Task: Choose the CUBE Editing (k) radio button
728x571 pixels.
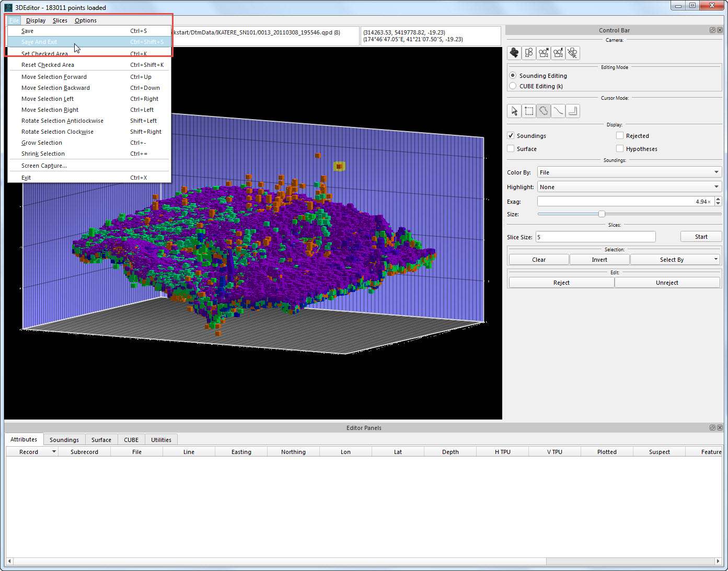Action: pos(513,86)
